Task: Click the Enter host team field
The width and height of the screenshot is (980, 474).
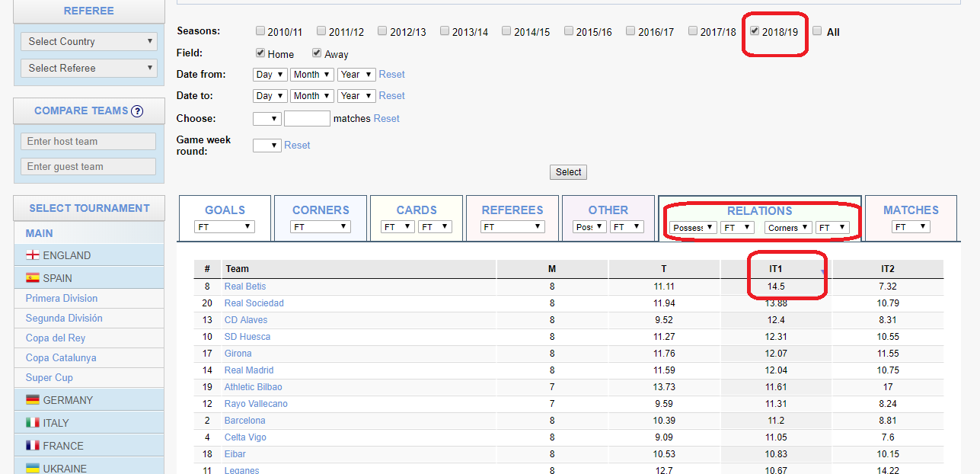Action: [88, 141]
